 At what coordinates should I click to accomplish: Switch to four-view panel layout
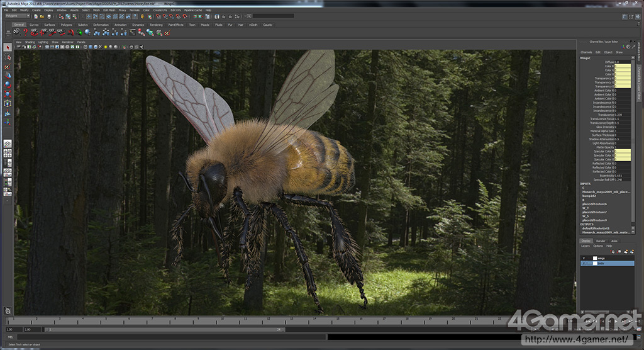click(8, 153)
